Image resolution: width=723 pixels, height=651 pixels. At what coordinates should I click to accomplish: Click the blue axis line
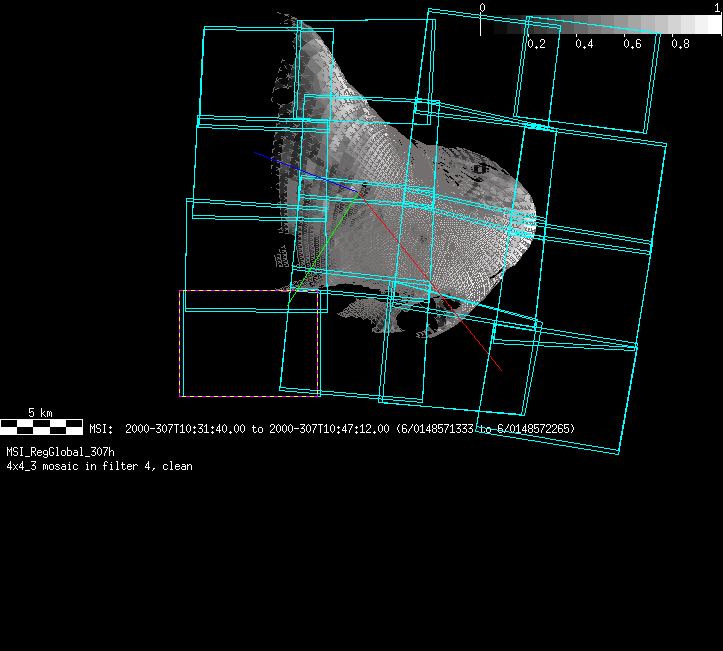pyautogui.click(x=290, y=166)
